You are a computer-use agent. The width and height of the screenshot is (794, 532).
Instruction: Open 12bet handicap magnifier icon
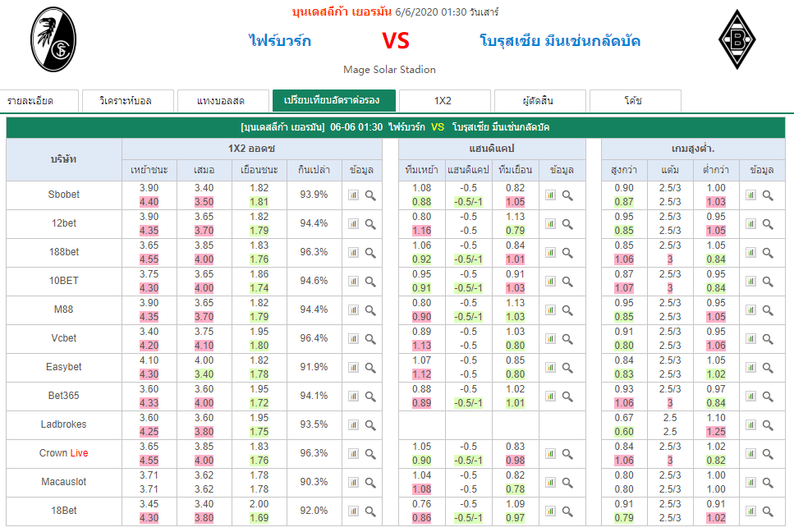tap(567, 224)
